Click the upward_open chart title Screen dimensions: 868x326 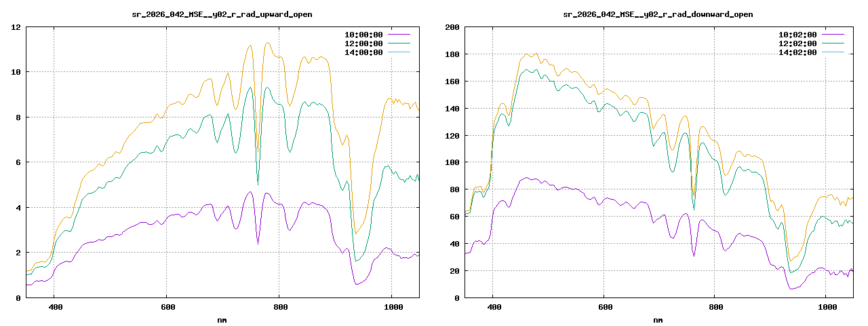pos(222,14)
